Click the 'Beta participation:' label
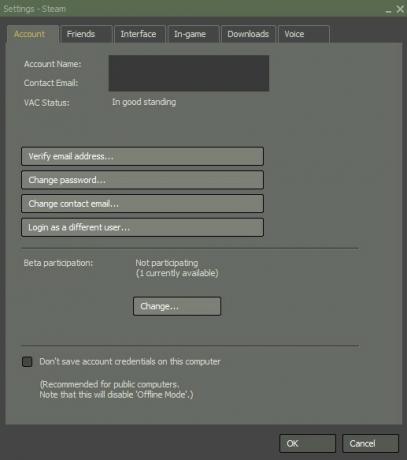 point(58,263)
